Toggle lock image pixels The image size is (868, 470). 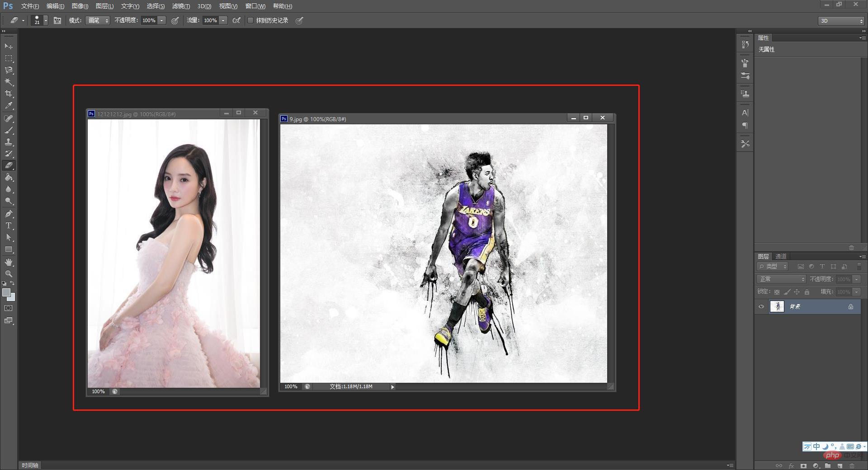(787, 292)
